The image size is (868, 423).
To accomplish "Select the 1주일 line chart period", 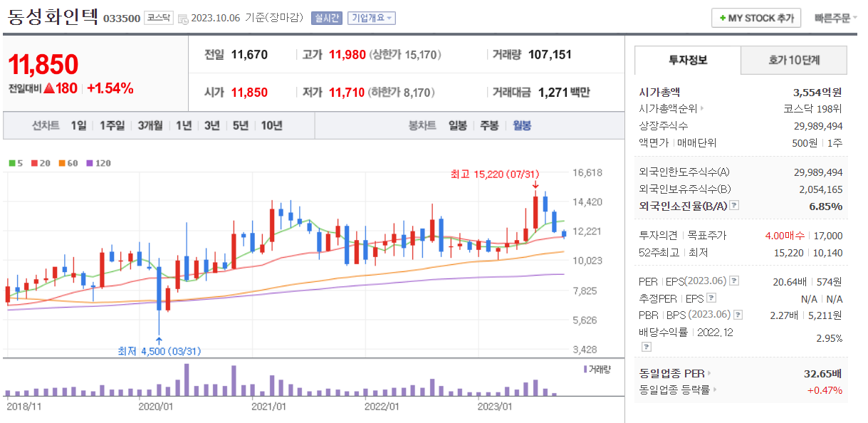I will pos(113,126).
